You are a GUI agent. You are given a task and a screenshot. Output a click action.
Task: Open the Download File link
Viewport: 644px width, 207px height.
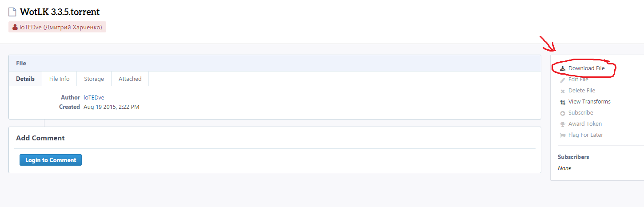pos(586,68)
